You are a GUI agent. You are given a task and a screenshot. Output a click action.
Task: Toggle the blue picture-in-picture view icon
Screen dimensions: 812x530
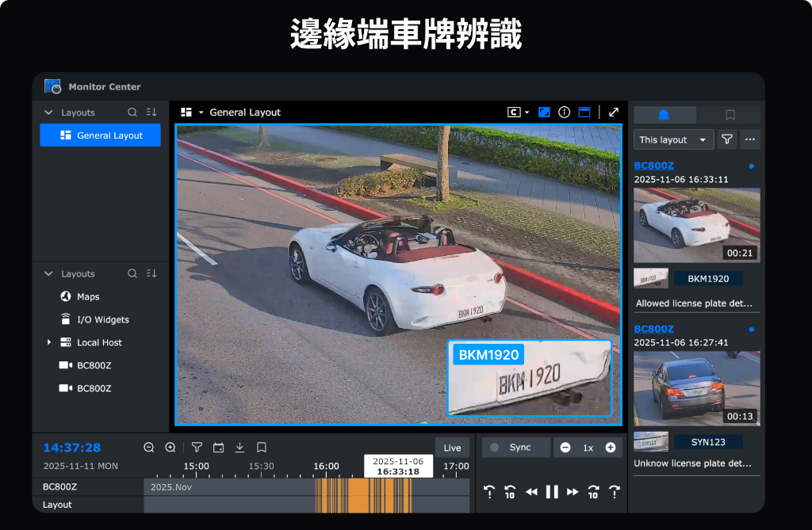[544, 112]
